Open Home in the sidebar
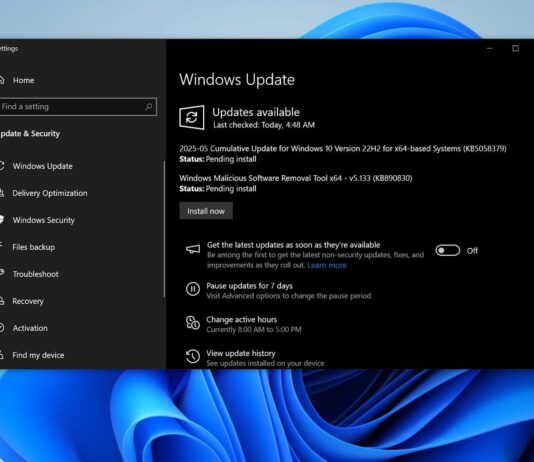The image size is (534, 462). pos(23,80)
